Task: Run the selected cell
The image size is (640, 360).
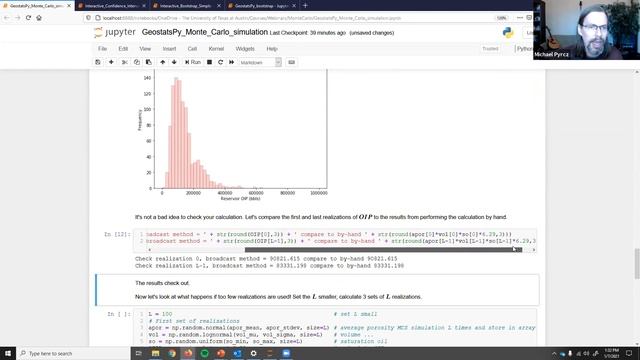Action: coord(193,62)
